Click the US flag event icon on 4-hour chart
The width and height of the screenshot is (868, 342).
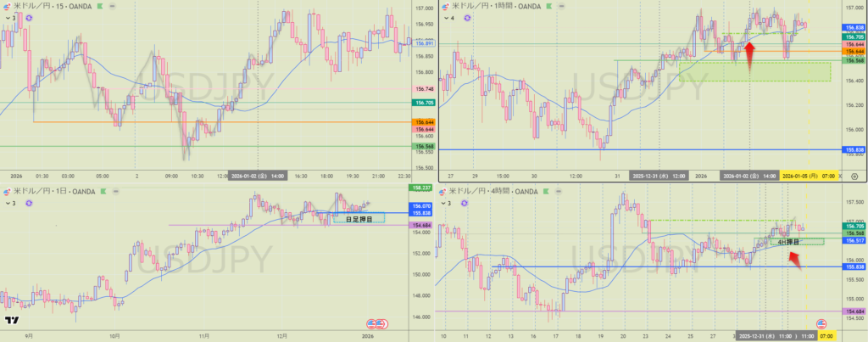[821, 324]
